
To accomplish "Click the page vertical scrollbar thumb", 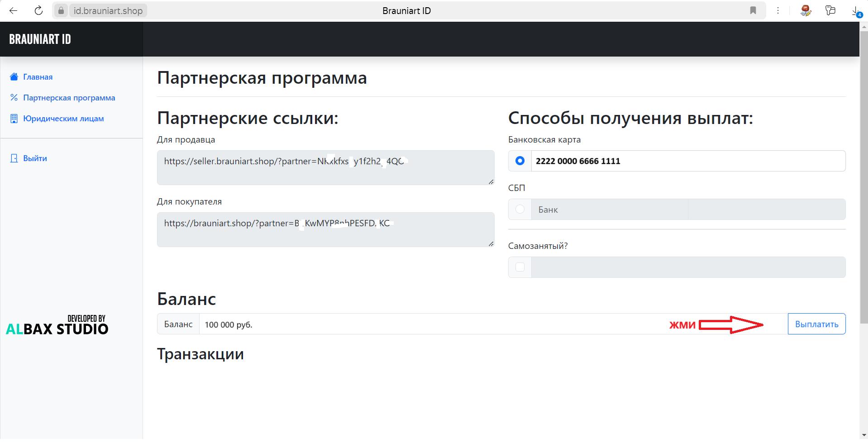I will pyautogui.click(x=863, y=176).
